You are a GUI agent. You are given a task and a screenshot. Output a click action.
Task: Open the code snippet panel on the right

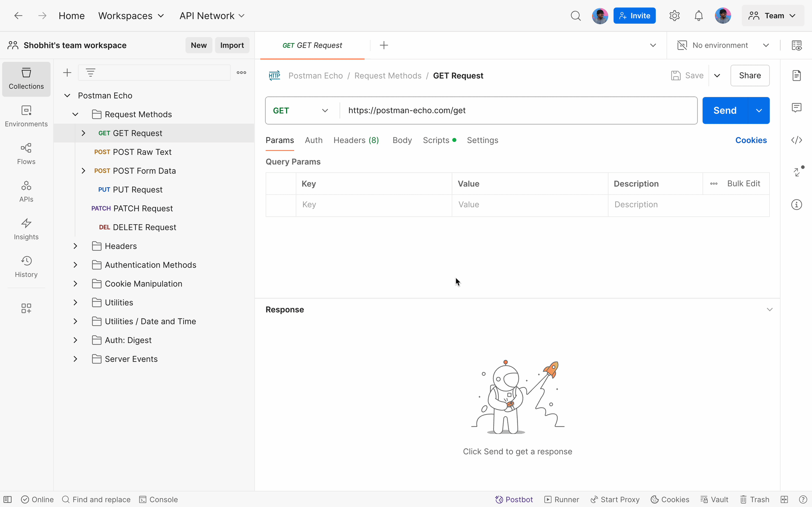click(x=797, y=140)
